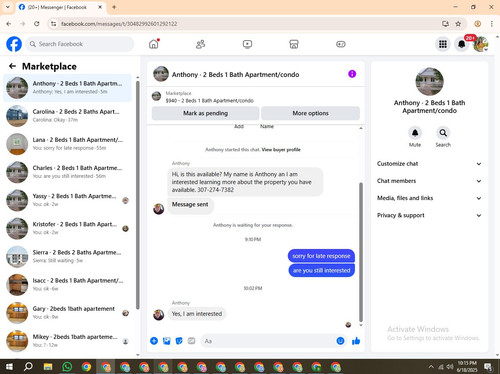The width and height of the screenshot is (500, 374).
Task: Open the Chrome three-dot menu
Action: click(491, 24)
